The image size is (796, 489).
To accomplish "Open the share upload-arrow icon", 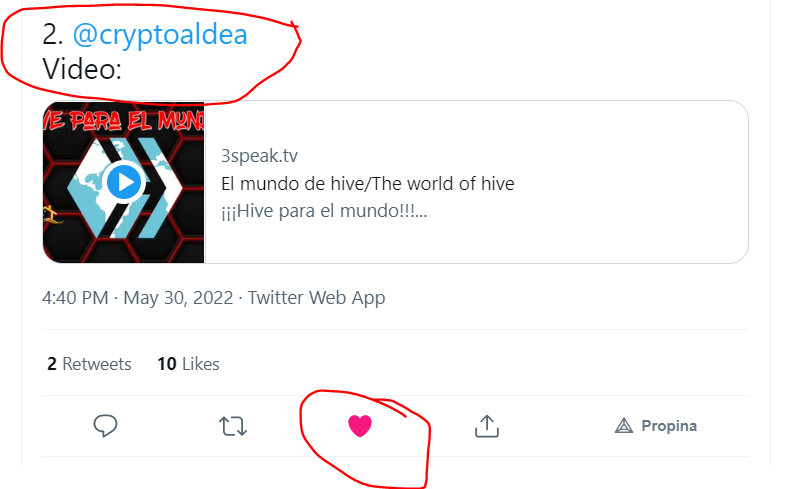I will click(487, 426).
